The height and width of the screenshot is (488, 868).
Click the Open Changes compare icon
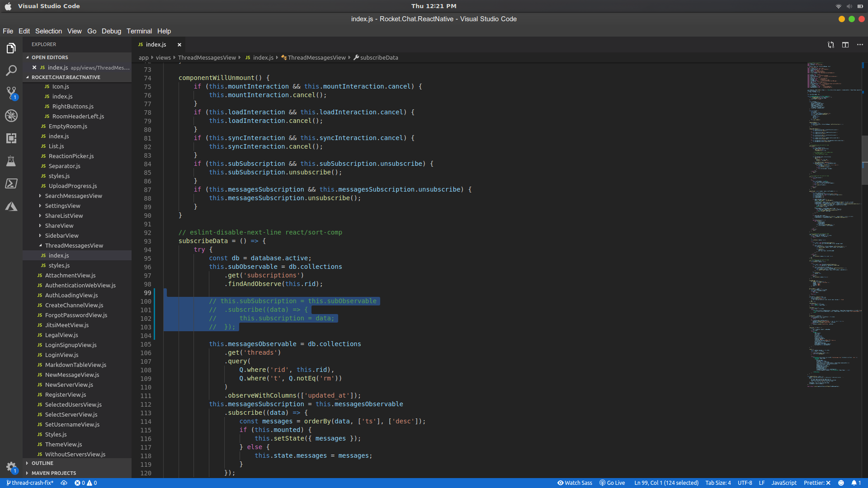831,45
